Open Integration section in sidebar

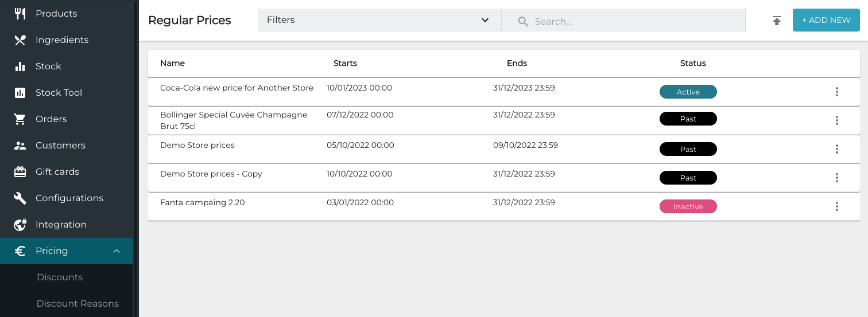[61, 225]
